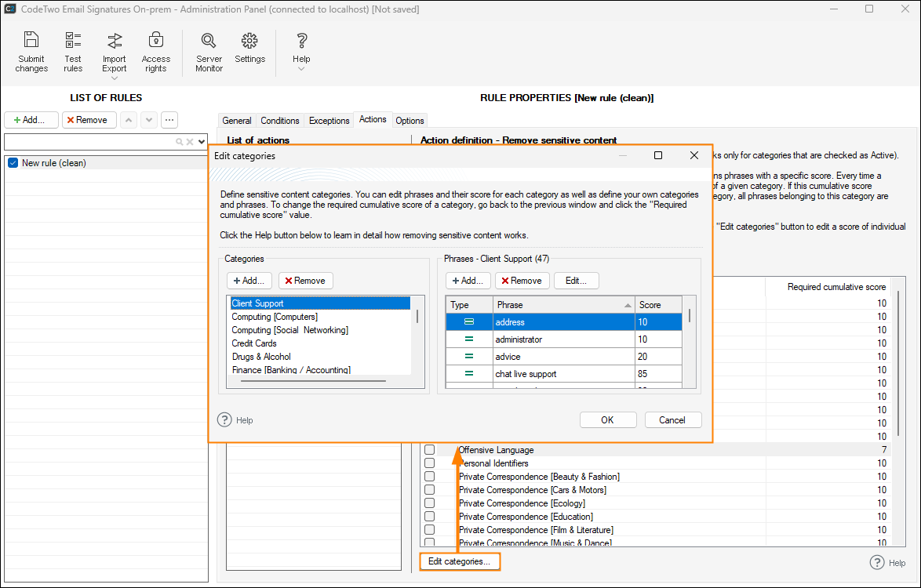Select the Credit Cards category
This screenshot has width=921, height=588.
point(254,343)
